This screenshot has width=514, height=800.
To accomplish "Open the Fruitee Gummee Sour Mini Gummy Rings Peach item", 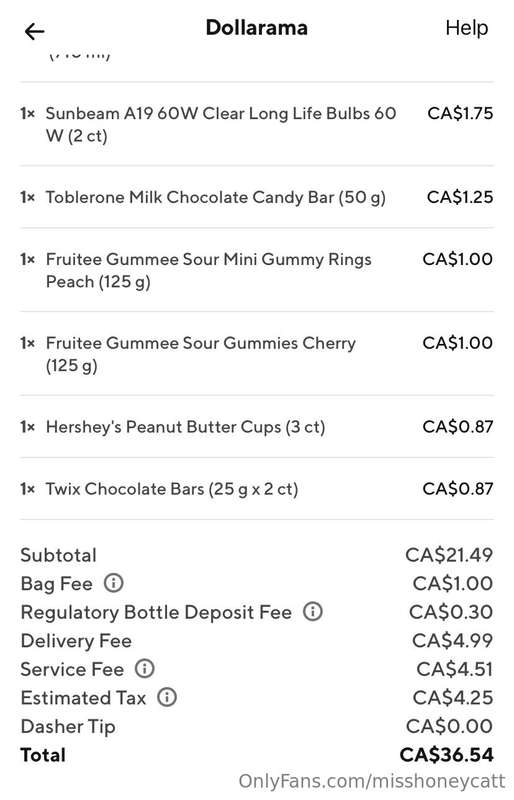I will pyautogui.click(x=257, y=270).
